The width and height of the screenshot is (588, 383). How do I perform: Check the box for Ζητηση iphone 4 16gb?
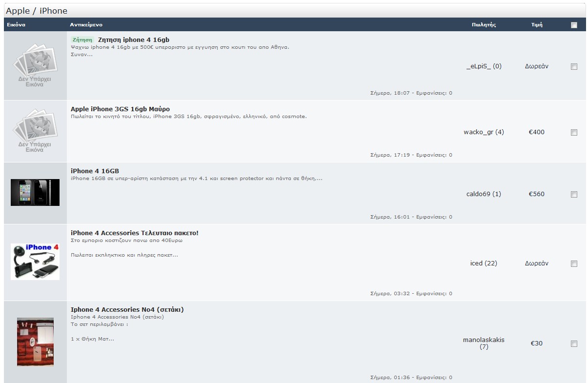574,67
